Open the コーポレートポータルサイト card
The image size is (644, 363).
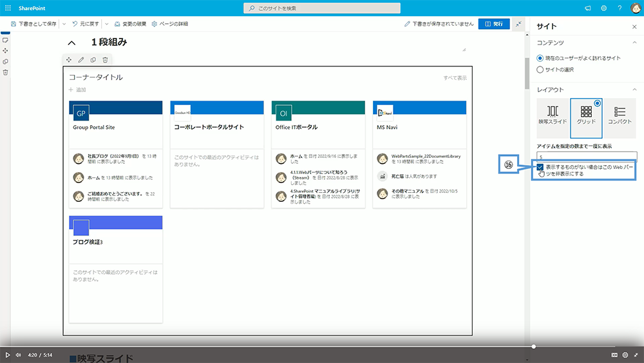[x=217, y=154]
